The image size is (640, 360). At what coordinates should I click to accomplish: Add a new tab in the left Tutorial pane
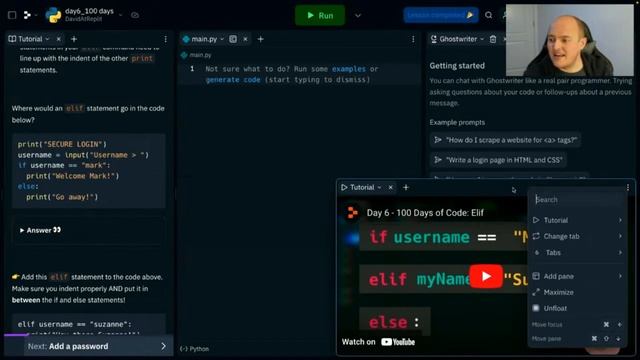[x=74, y=39]
